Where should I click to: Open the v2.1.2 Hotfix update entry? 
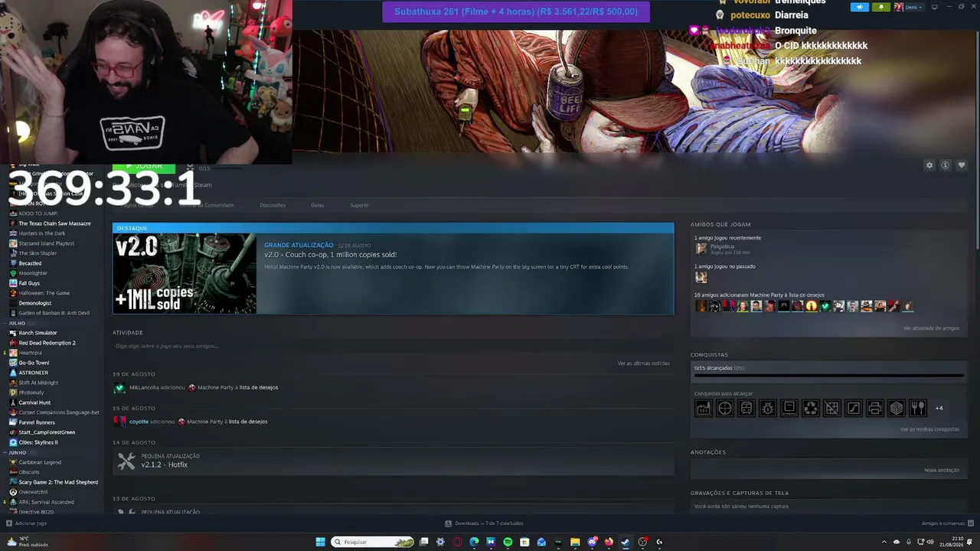(x=393, y=461)
